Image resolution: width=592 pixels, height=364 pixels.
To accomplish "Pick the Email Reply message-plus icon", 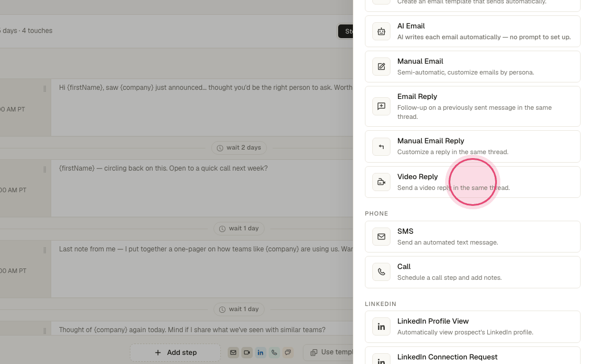I will (x=381, y=106).
